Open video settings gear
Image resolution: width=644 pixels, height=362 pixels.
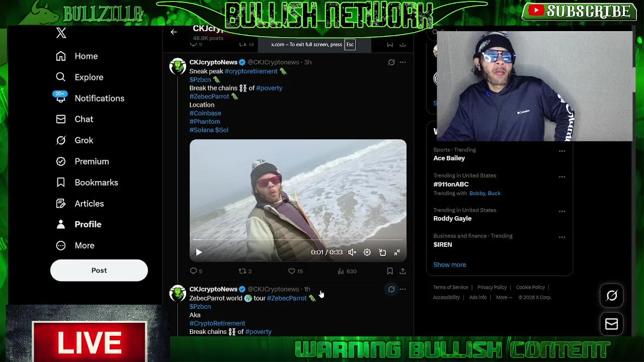[367, 252]
